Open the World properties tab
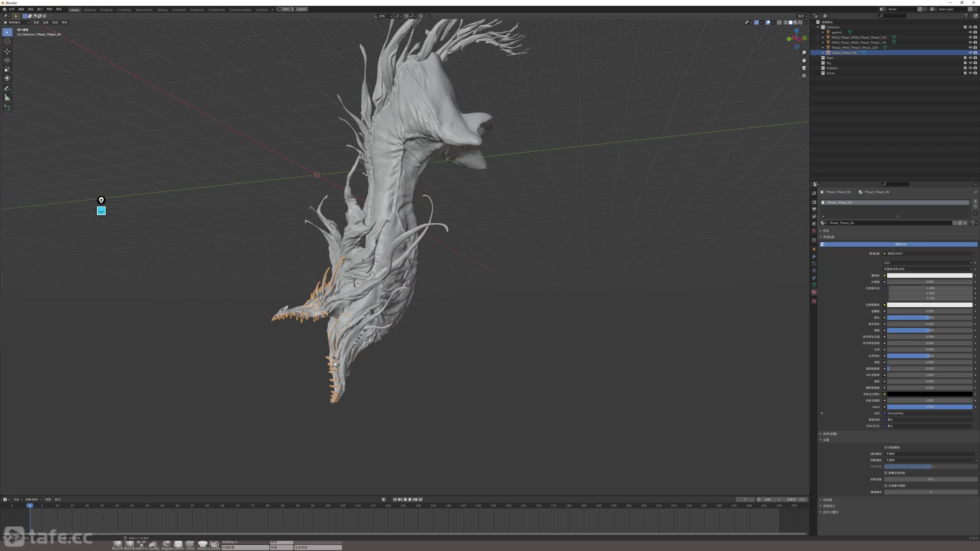 click(814, 231)
